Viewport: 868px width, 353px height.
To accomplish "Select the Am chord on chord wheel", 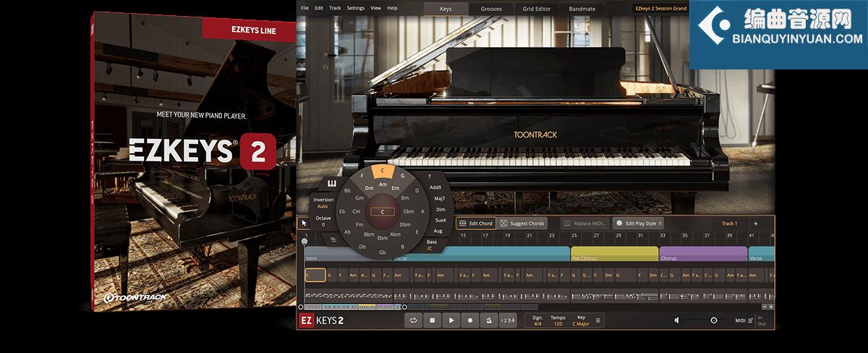I will pyautogui.click(x=383, y=184).
